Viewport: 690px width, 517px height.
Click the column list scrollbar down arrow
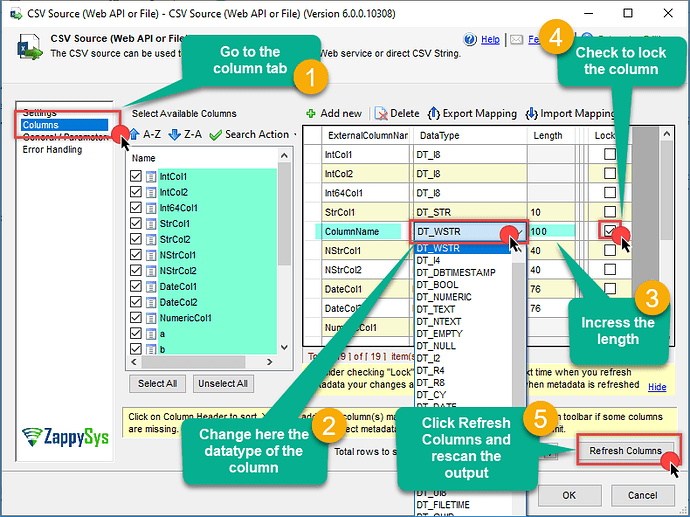[x=284, y=348]
